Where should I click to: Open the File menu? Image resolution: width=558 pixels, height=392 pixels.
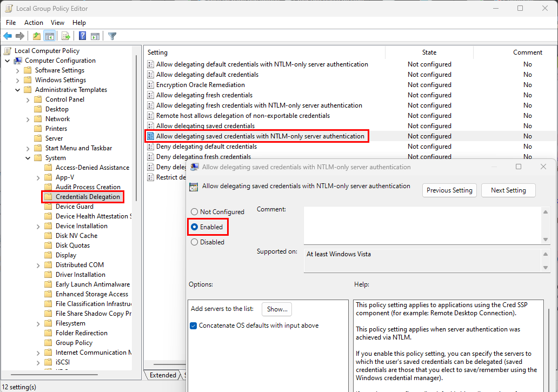click(x=11, y=23)
